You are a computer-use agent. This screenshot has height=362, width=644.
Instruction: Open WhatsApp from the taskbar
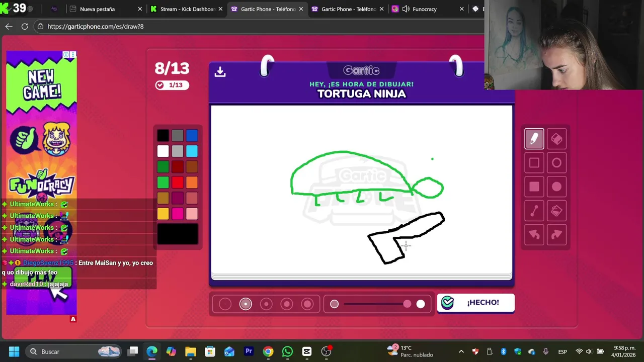coord(287,351)
